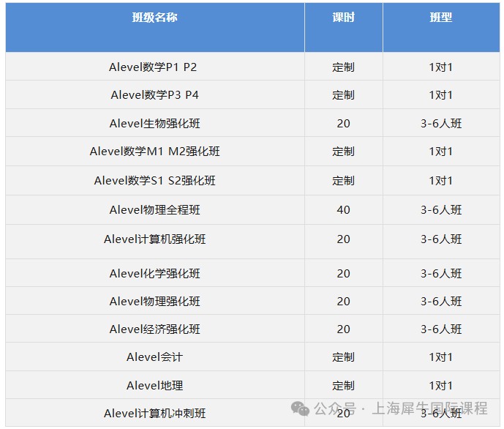Select the Alevel计算机强化班 class name
Viewport: 504px width, 429px height.
(x=154, y=239)
